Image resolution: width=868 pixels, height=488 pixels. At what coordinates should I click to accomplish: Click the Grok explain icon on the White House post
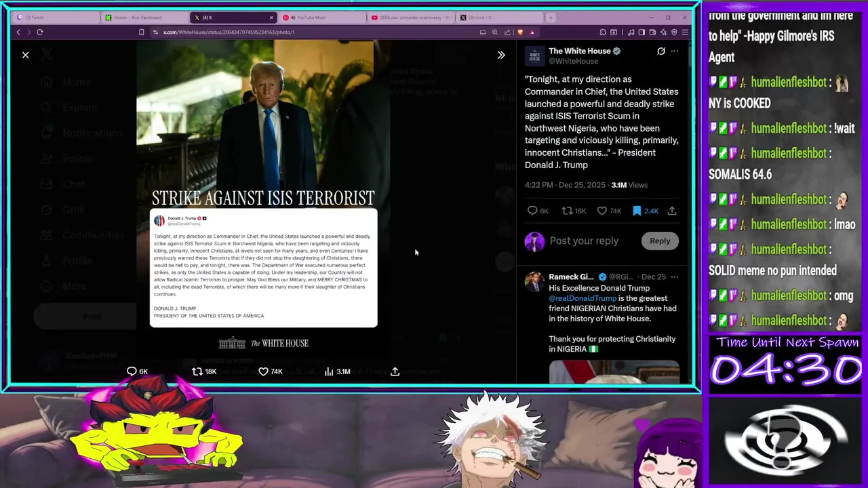661,51
